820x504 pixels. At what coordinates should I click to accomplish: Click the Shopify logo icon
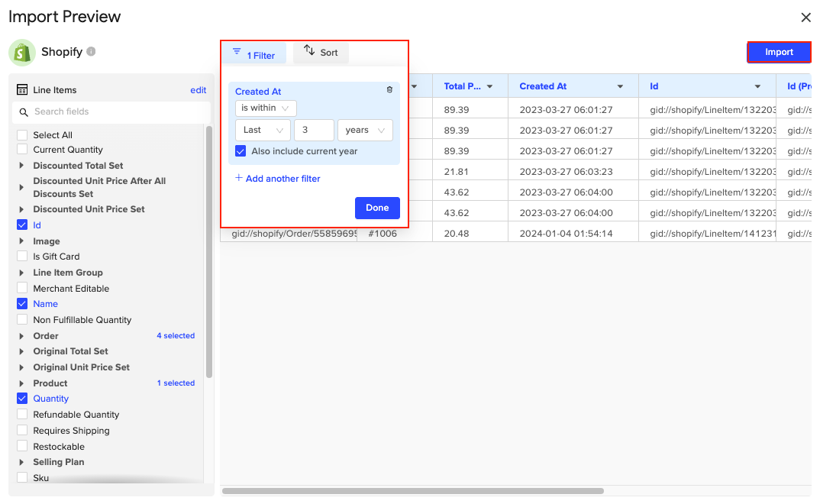(22, 53)
